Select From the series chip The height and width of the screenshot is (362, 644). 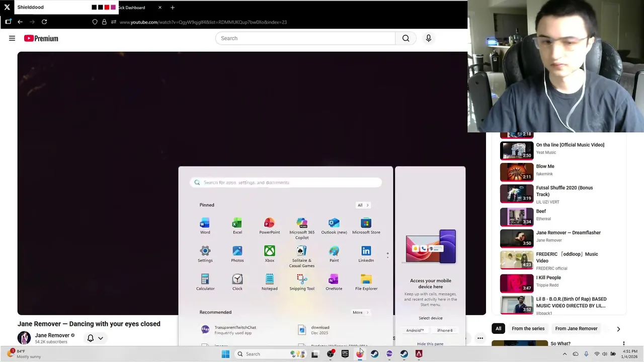[x=528, y=329]
